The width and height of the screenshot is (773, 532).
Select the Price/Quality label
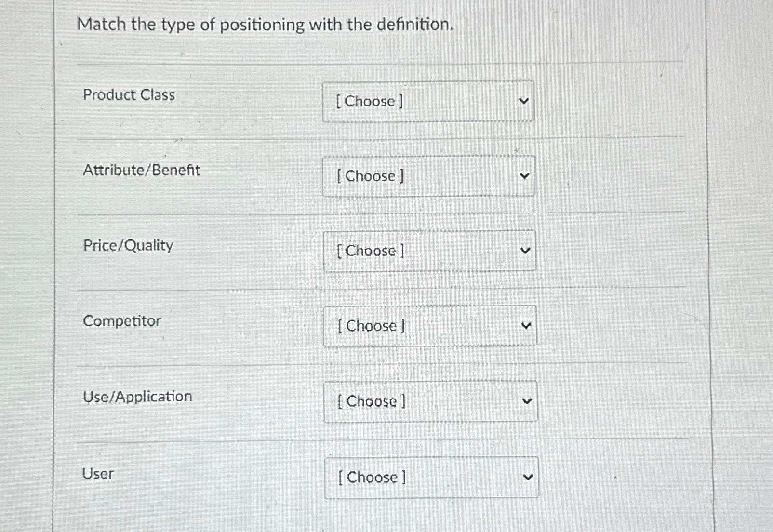(x=127, y=245)
